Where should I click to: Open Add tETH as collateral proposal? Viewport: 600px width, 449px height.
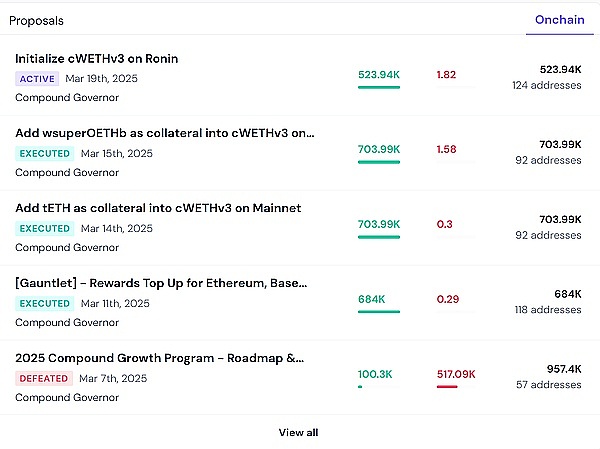tap(158, 208)
